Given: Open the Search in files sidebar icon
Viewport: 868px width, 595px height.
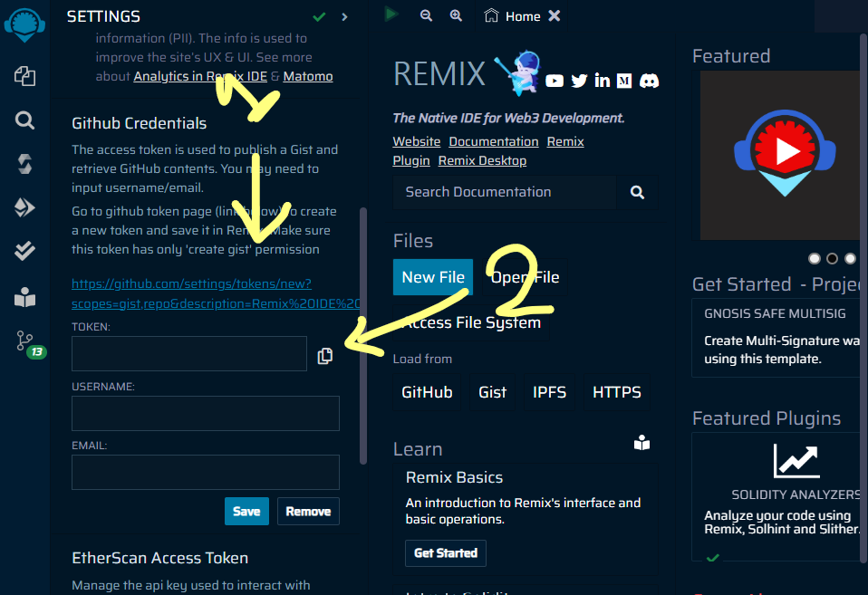Looking at the screenshot, I should click(24, 120).
